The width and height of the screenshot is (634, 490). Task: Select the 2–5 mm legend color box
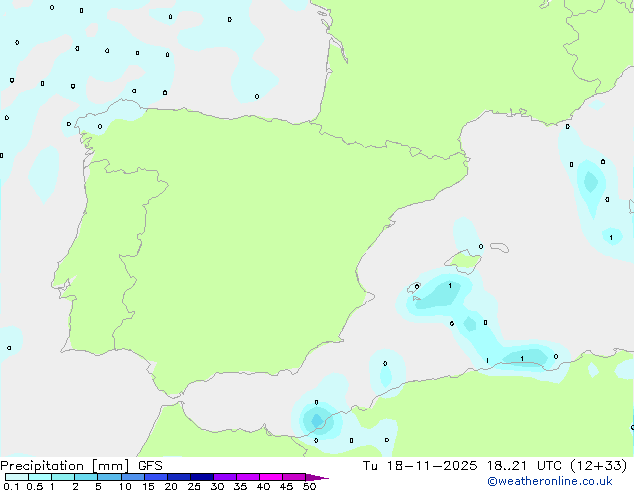point(86,477)
